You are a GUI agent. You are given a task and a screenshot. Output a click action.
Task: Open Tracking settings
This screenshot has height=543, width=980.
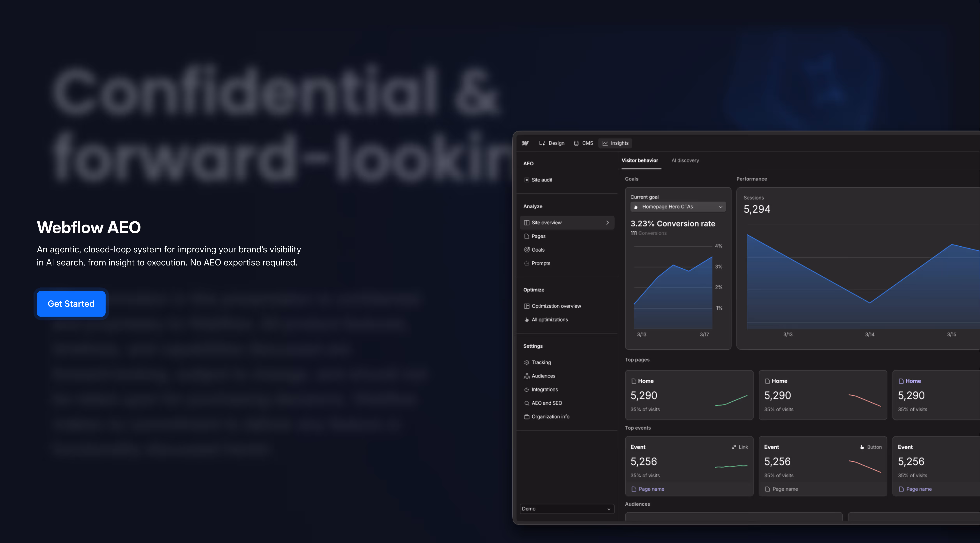point(541,362)
